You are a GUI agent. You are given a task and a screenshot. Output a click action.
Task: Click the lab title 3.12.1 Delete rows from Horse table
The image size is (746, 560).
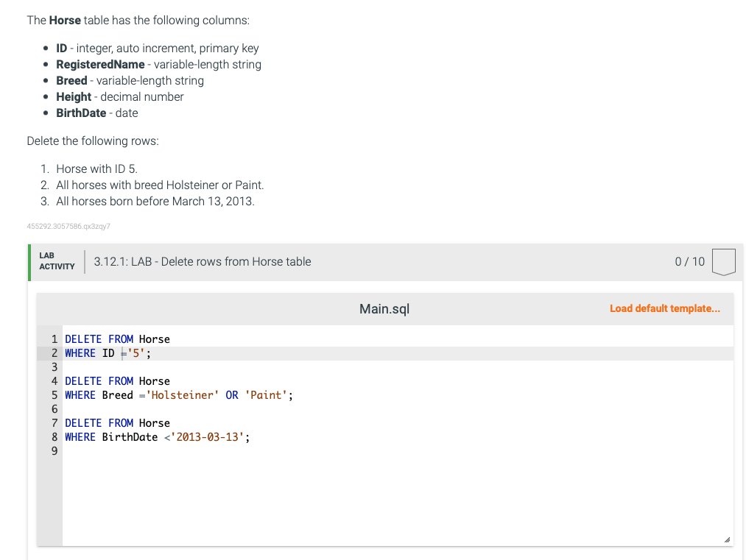[x=203, y=262]
